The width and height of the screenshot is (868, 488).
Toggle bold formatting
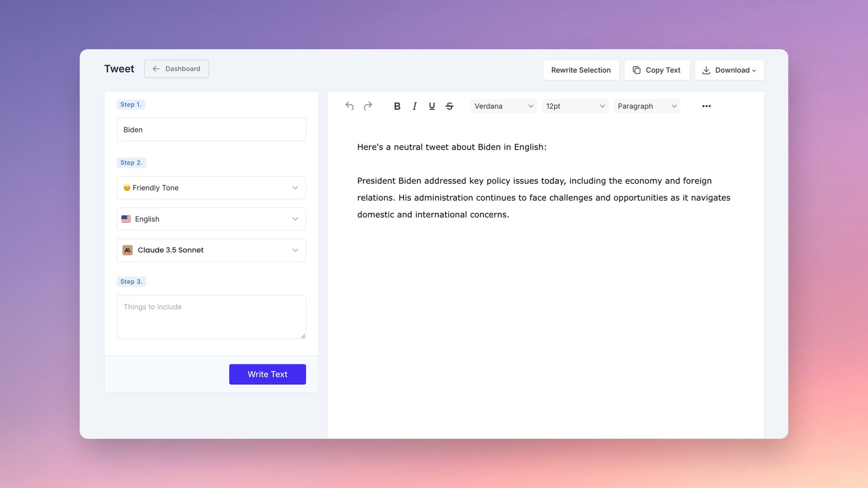click(397, 106)
